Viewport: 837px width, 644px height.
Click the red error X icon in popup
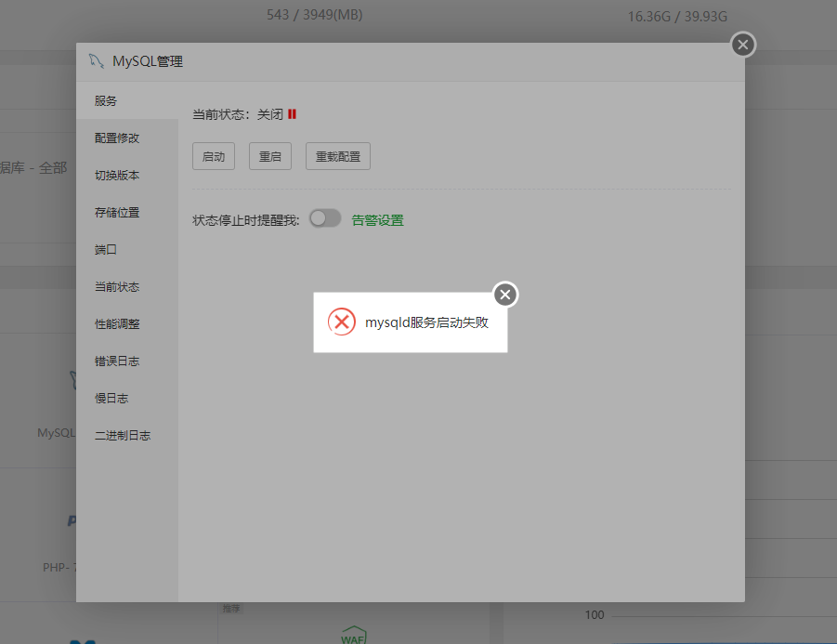point(342,322)
